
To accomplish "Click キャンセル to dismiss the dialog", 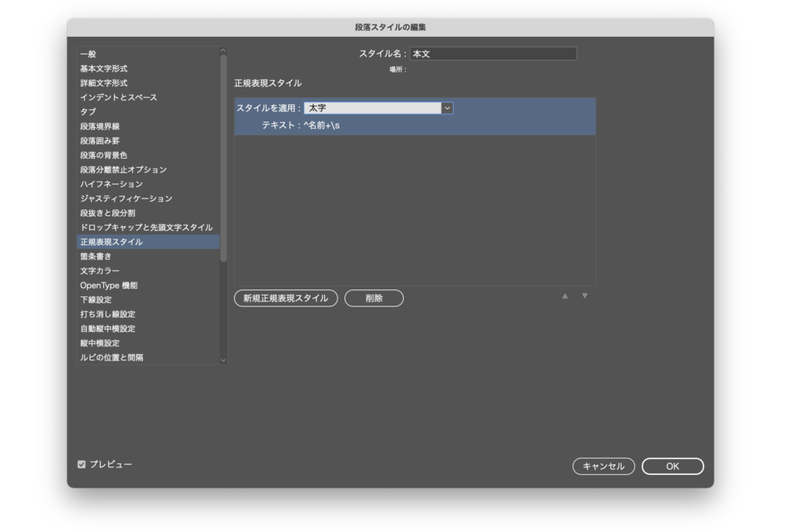I will [603, 467].
